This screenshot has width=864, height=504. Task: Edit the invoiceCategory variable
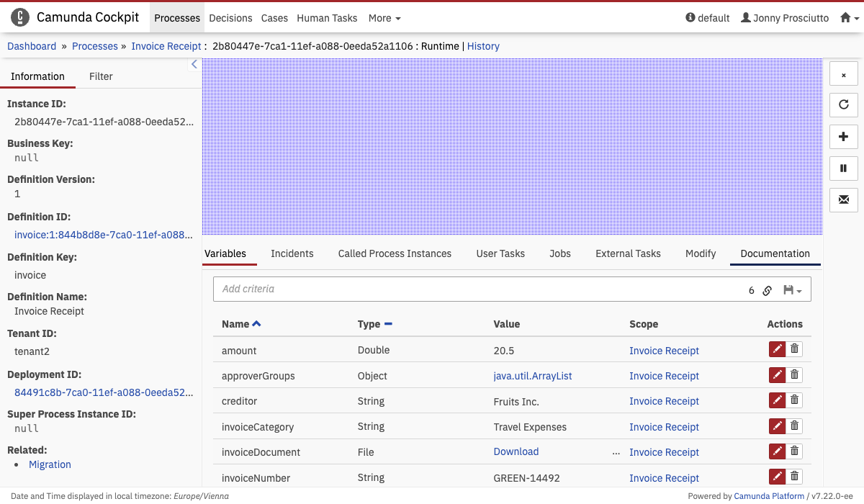(777, 426)
